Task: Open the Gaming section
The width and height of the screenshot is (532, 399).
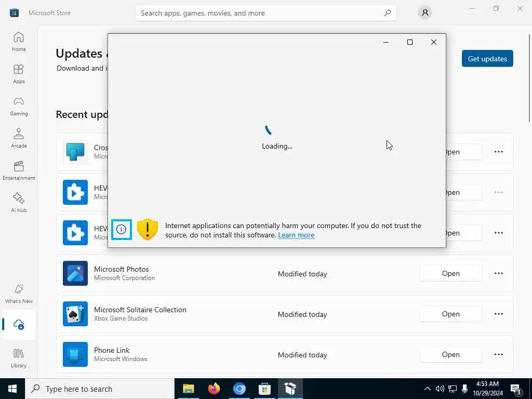Action: click(19, 106)
